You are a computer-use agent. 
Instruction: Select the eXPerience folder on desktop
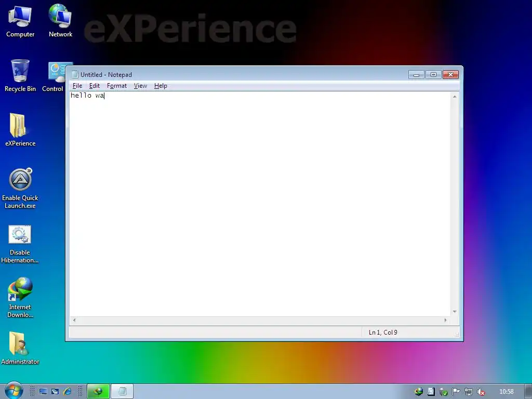(20, 129)
